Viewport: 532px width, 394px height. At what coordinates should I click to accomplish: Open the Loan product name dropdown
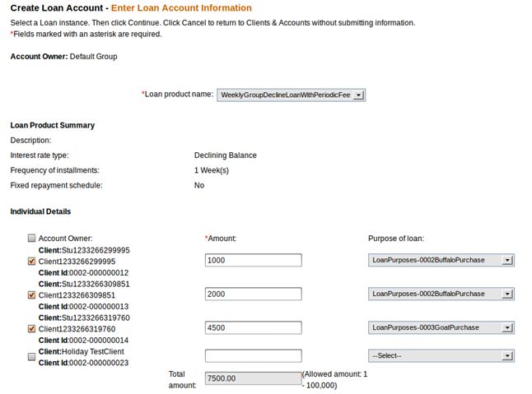point(291,95)
